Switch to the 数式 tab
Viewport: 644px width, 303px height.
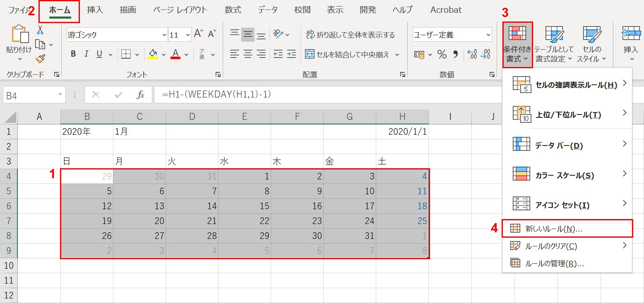point(233,10)
